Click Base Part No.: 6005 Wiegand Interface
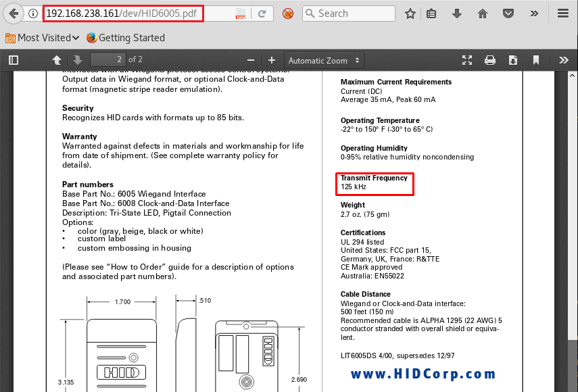Image resolution: width=578 pixels, height=392 pixels. [x=134, y=194]
